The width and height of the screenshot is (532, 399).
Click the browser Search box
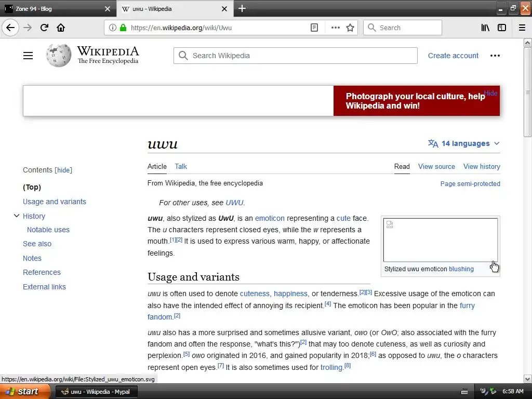pos(403,28)
